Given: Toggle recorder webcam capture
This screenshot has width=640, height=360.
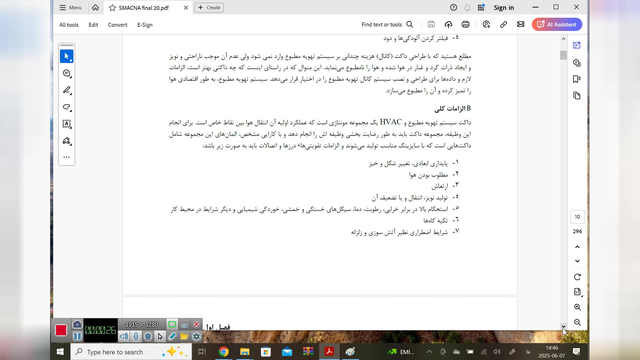Looking at the screenshot, I should point(148,336).
